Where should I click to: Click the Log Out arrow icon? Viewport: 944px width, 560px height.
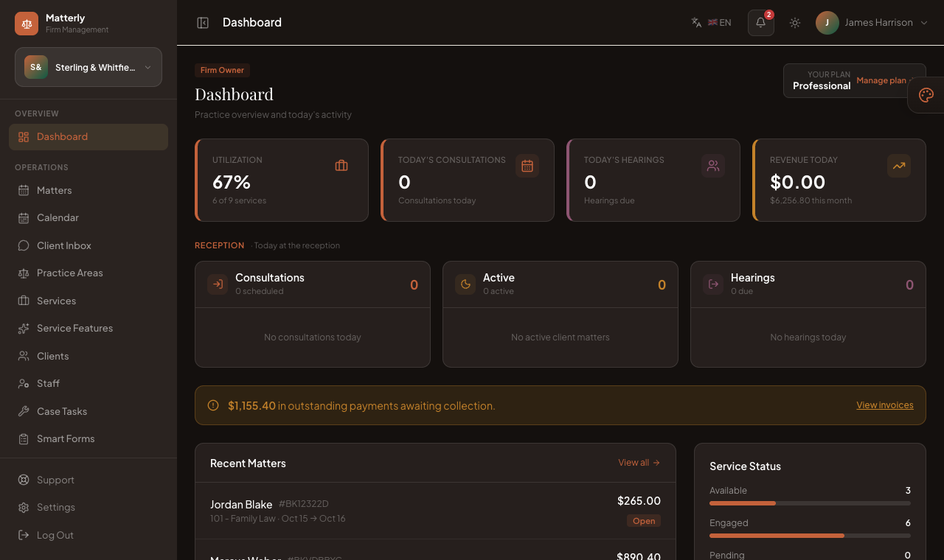pos(24,536)
